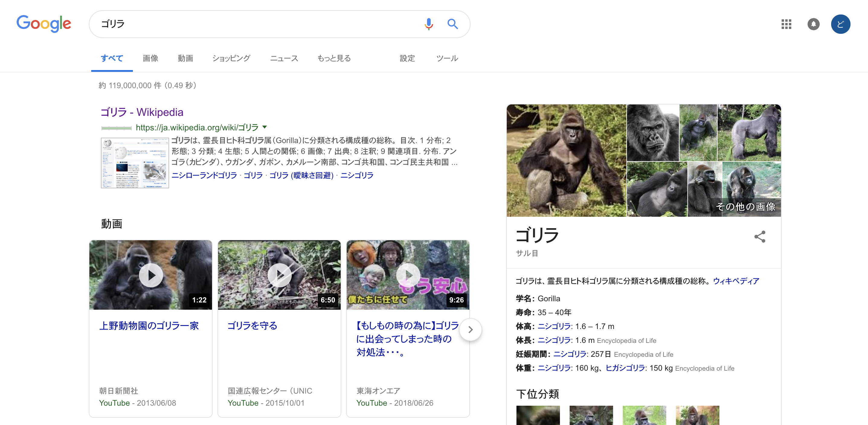868x425 pixels.
Task: Open 設定 for search settings
Action: [x=407, y=58]
